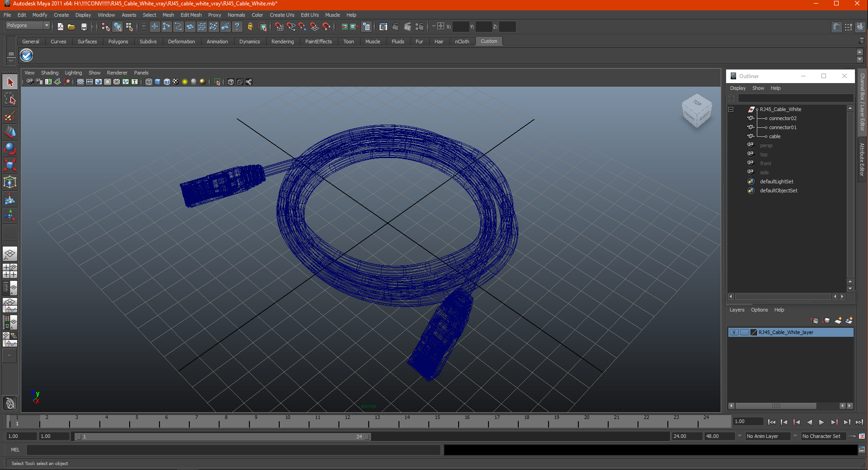Enable textured display checker icon
Image resolution: width=868 pixels, height=470 pixels.
(x=176, y=82)
